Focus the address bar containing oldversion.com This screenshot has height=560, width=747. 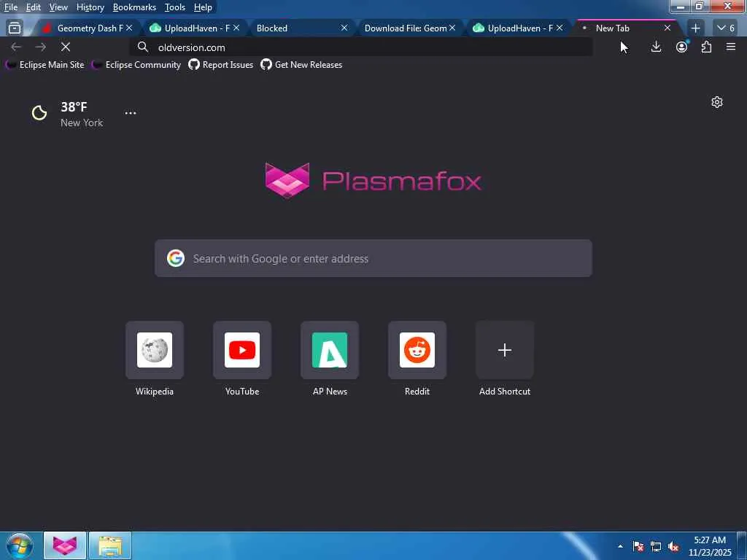(x=361, y=47)
